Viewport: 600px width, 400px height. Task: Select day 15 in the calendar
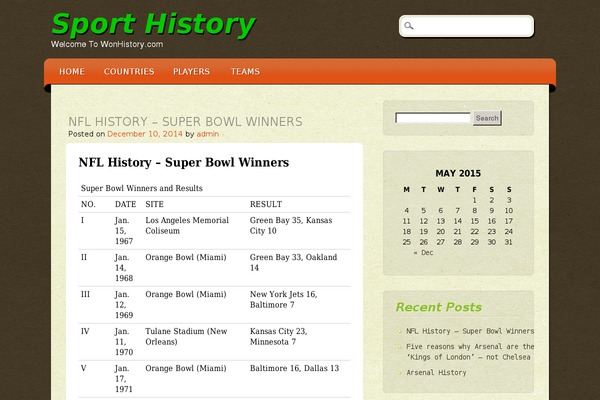474,221
